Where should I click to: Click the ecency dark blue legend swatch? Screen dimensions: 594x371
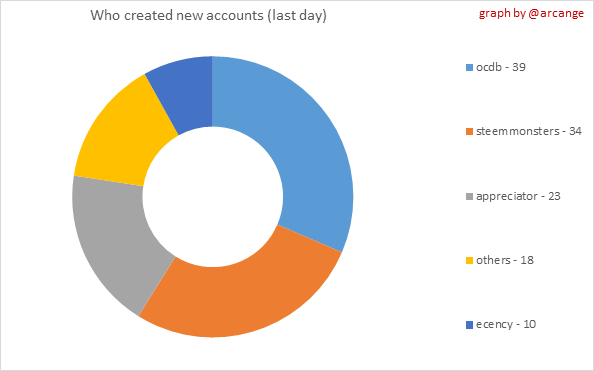[x=469, y=325]
